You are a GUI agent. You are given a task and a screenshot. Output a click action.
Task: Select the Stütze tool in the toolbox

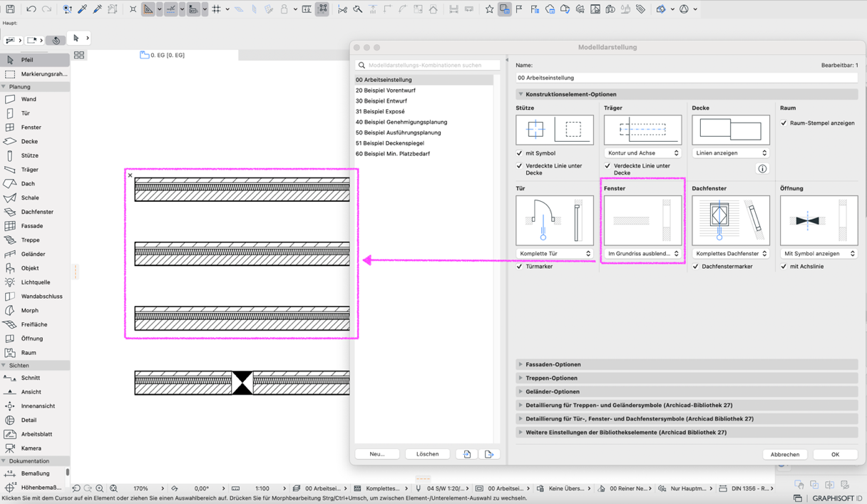coord(35,155)
